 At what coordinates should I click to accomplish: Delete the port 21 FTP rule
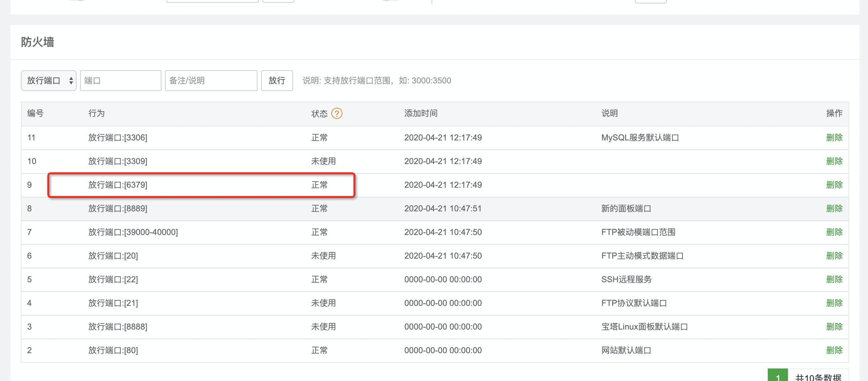834,303
